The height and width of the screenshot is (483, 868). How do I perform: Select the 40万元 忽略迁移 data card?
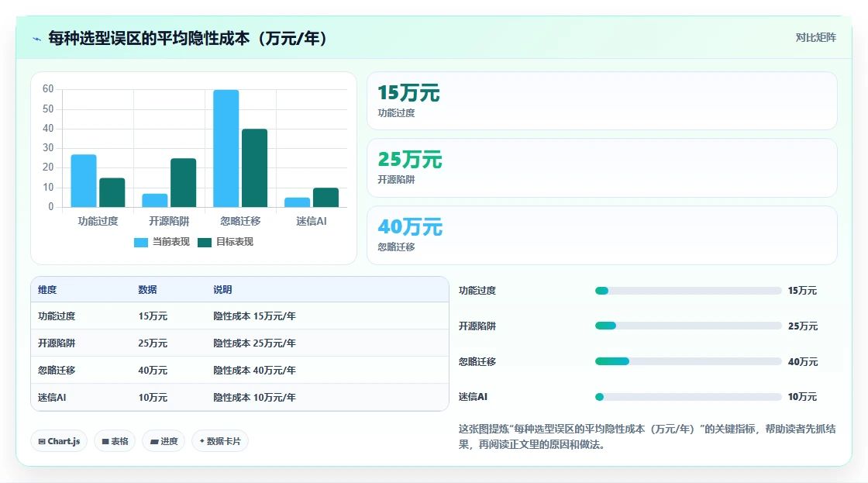pyautogui.click(x=601, y=236)
